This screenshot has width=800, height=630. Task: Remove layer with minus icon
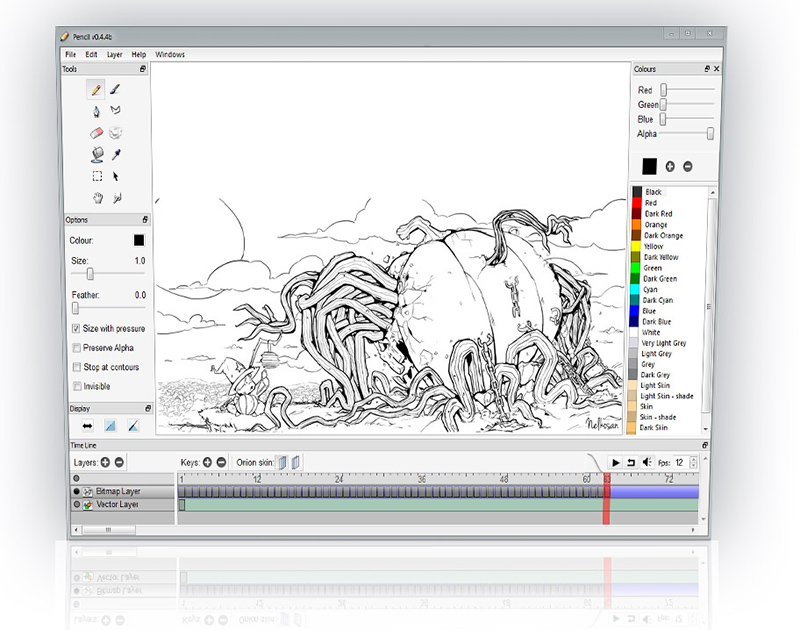pos(119,463)
